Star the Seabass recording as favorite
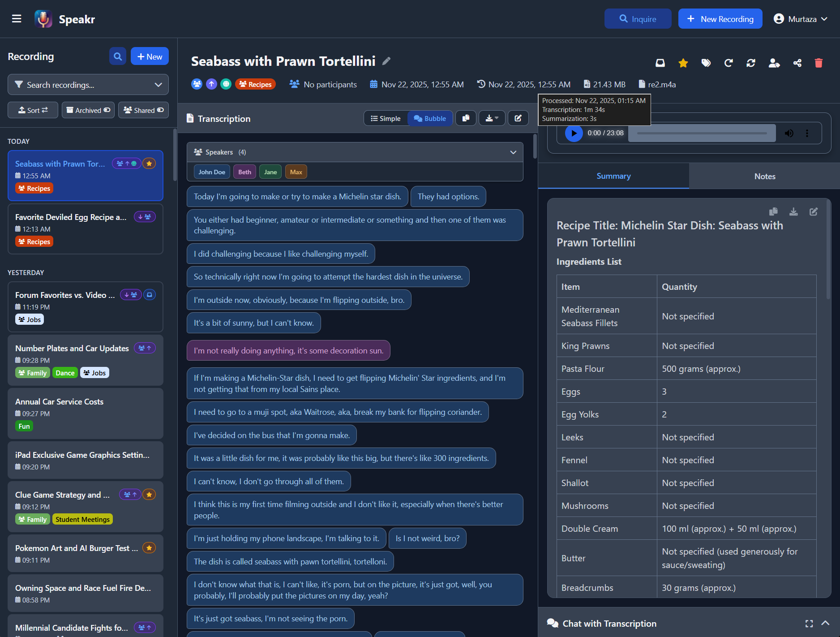 coord(683,63)
